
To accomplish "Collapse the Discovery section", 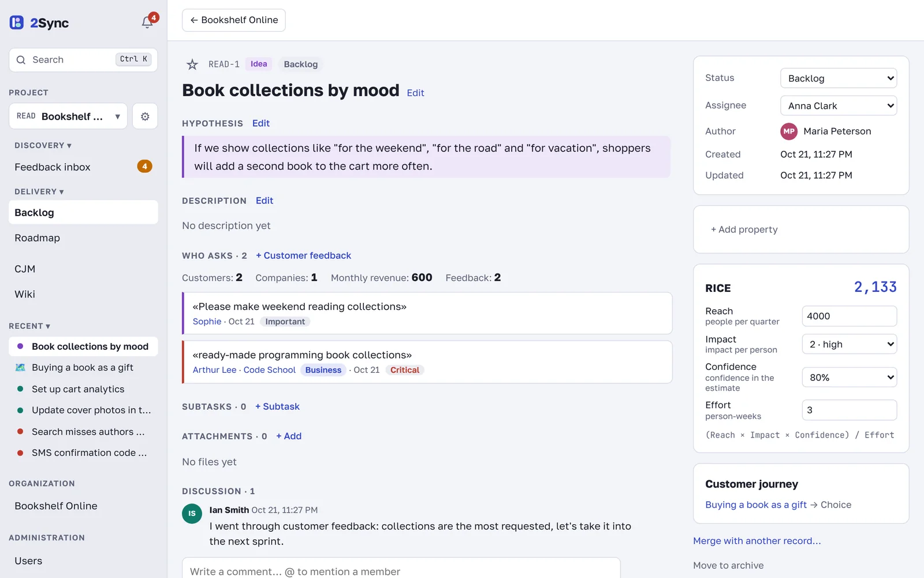I will click(x=43, y=146).
